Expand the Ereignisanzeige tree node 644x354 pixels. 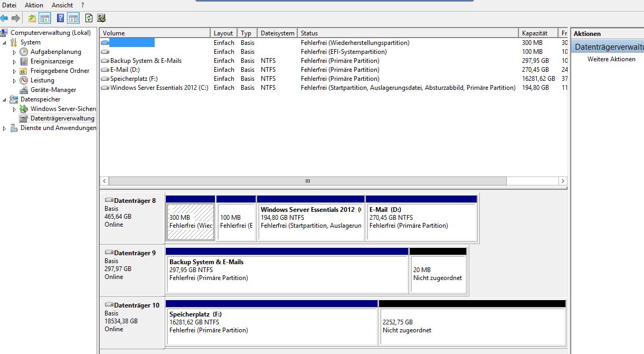(15, 61)
